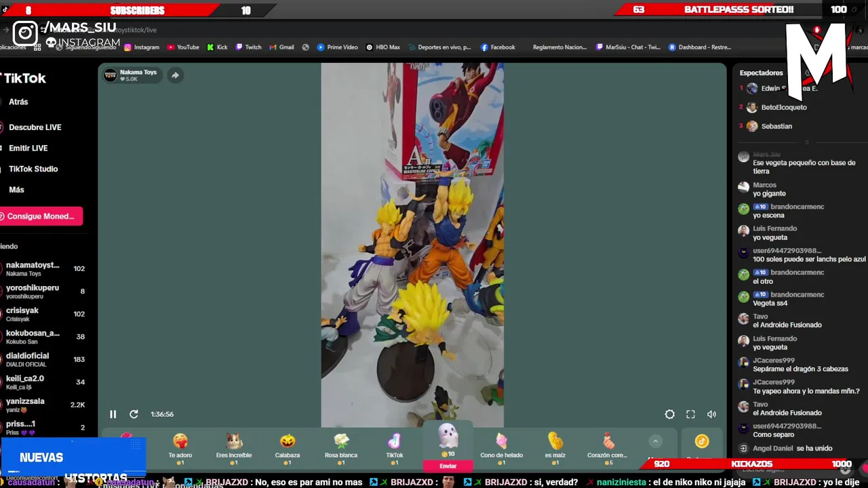Image resolution: width=868 pixels, height=488 pixels.
Task: Open Más menu in sidebar
Action: click(x=16, y=190)
